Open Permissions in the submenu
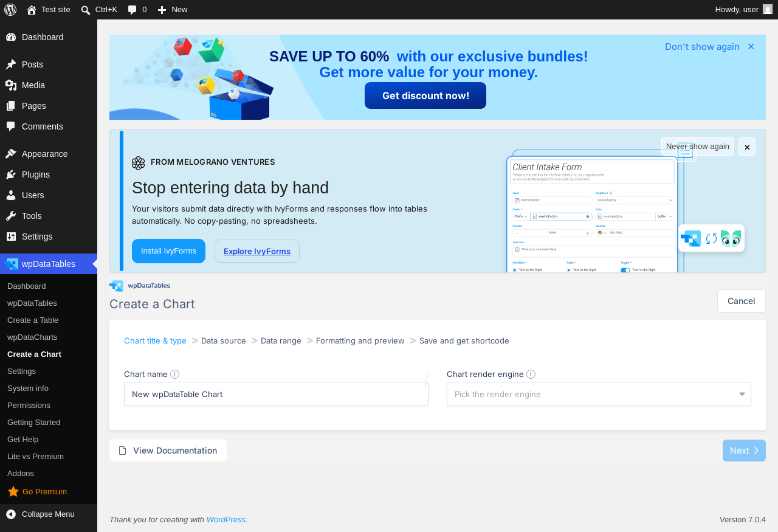The width and height of the screenshot is (778, 532). click(29, 405)
